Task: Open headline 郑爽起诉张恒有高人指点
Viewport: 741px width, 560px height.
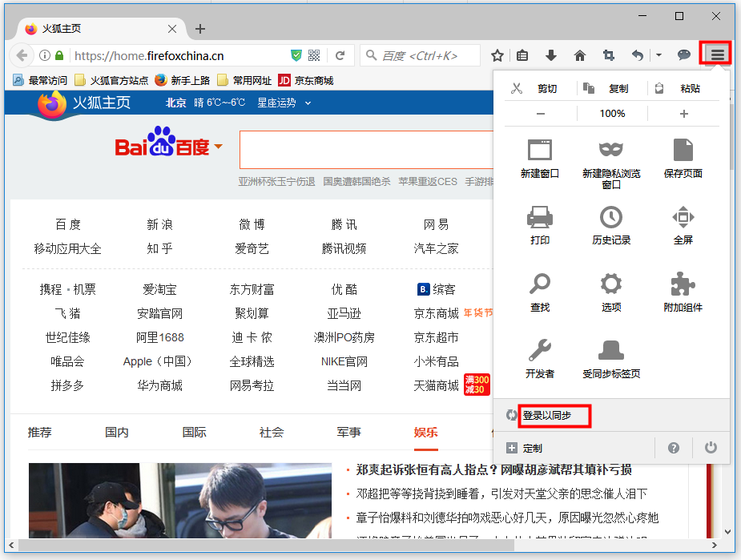Action: pyautogui.click(x=493, y=469)
